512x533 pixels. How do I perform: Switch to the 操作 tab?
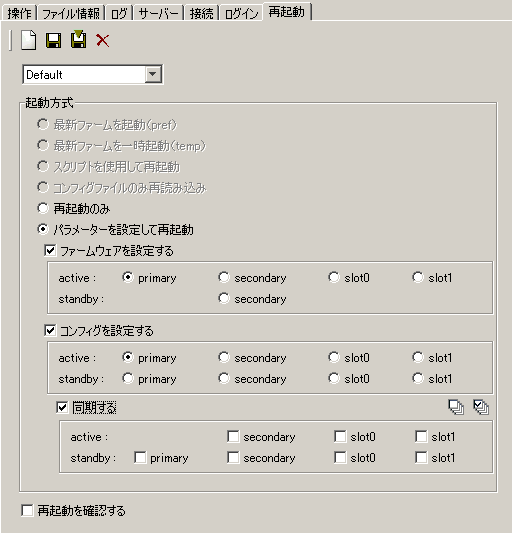tap(19, 14)
